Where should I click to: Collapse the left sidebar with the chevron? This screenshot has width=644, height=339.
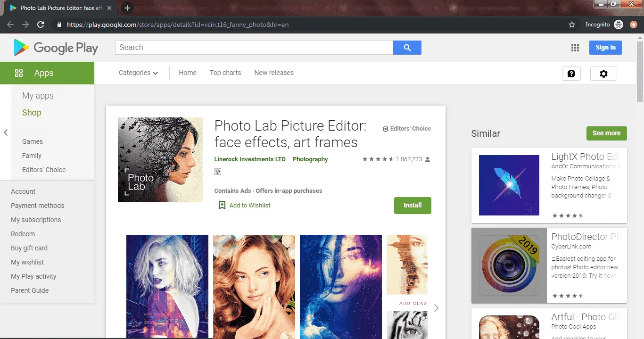(x=6, y=133)
